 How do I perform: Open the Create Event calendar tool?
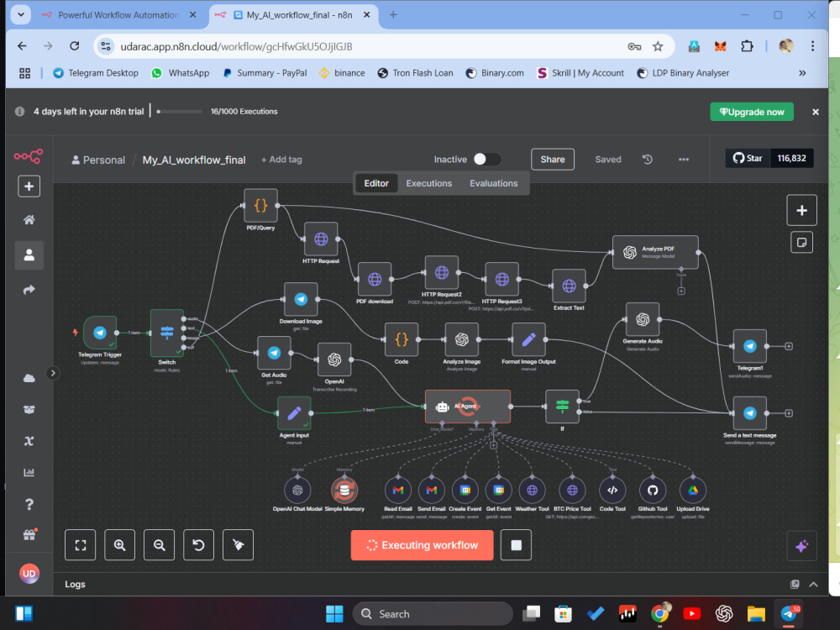(465, 491)
